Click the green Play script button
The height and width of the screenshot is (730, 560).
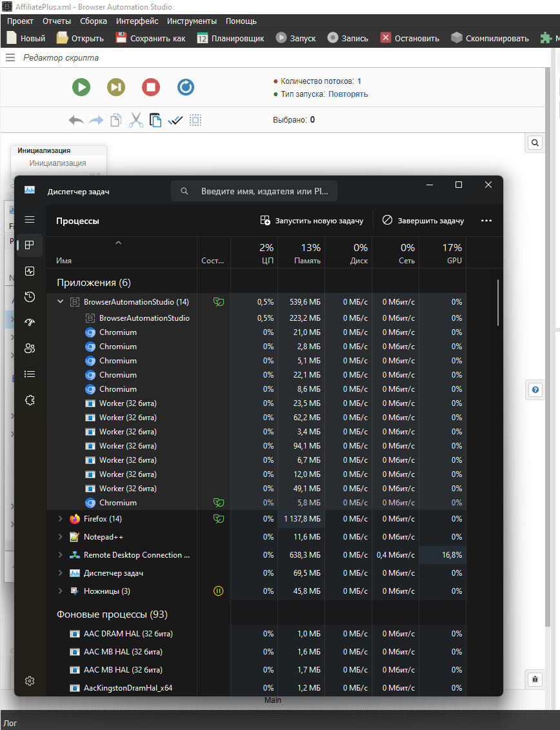[81, 87]
